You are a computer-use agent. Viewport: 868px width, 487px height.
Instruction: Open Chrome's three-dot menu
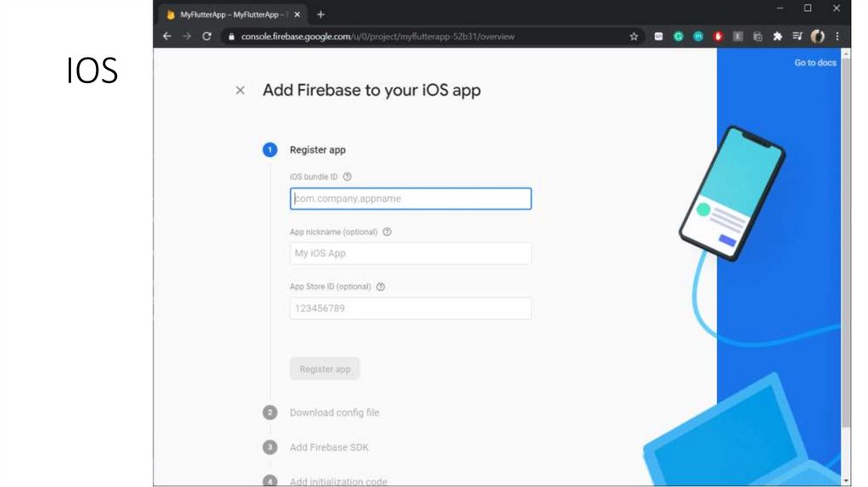(x=837, y=36)
